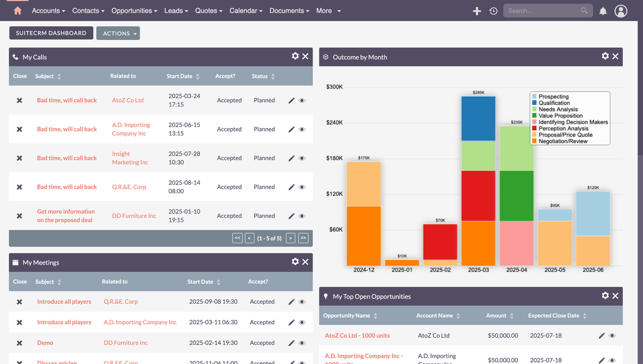Expand the Opportunities menu
This screenshot has width=643, height=364.
135,11
